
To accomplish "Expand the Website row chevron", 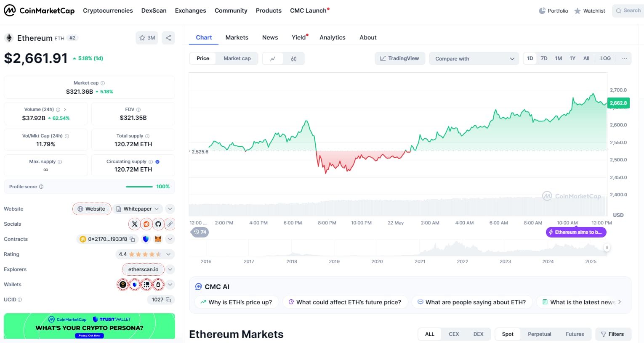I will point(170,209).
